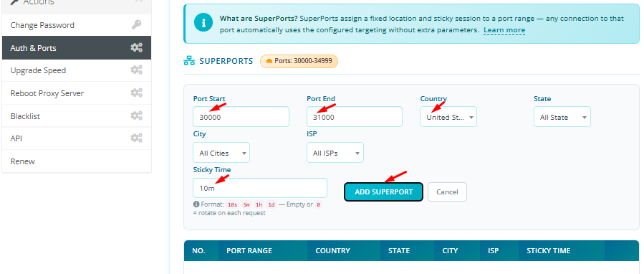Click the ADD SUPERPORT button

point(383,192)
